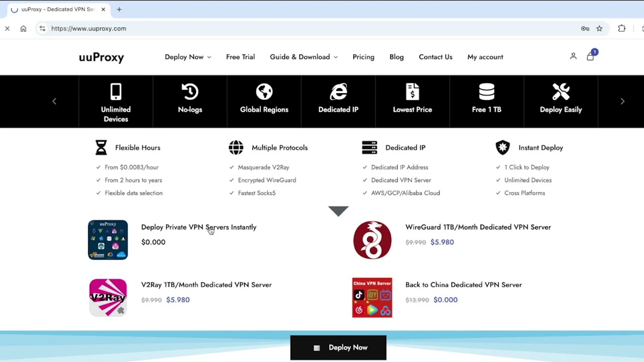Open a new browser tab
This screenshot has width=644, height=362.
point(119,9)
